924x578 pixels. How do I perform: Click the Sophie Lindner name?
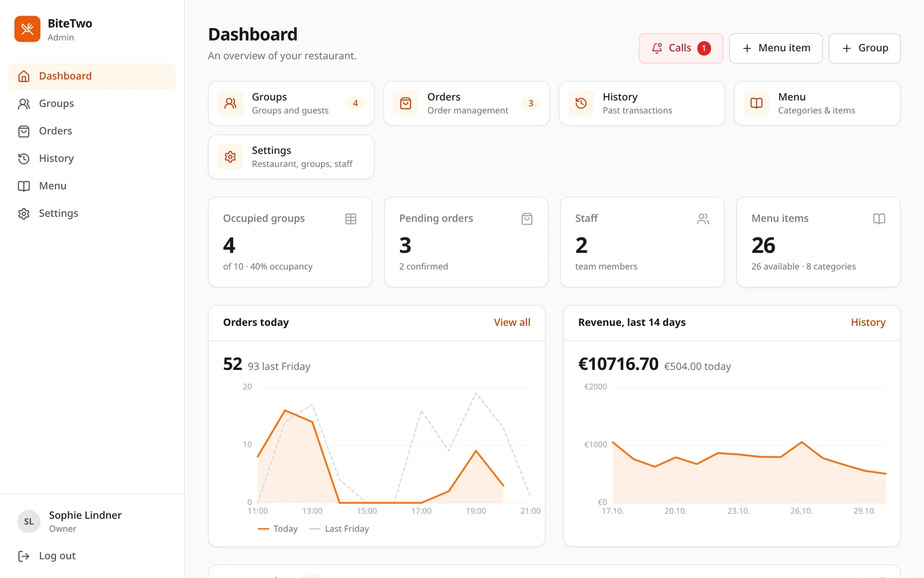[85, 515]
